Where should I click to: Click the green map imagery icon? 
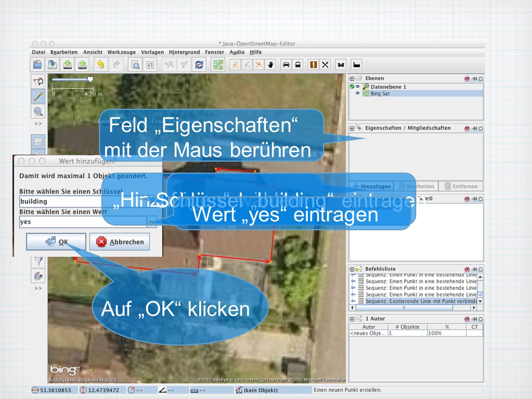point(218,65)
